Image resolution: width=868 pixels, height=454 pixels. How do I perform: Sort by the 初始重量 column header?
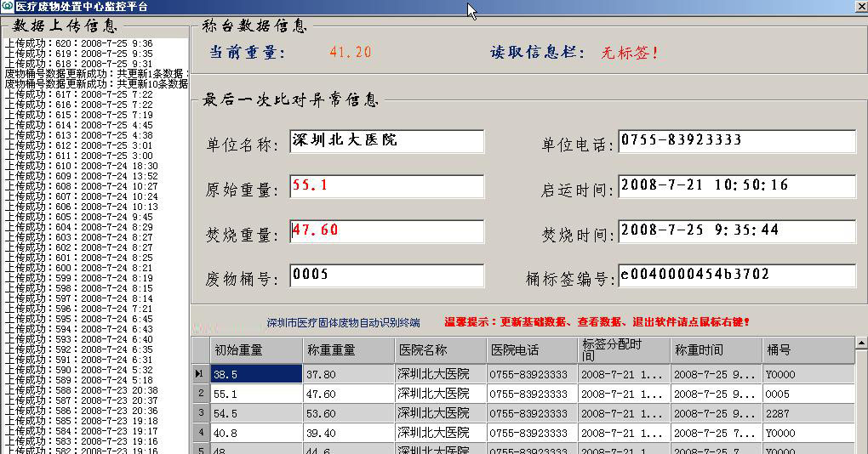coord(255,349)
